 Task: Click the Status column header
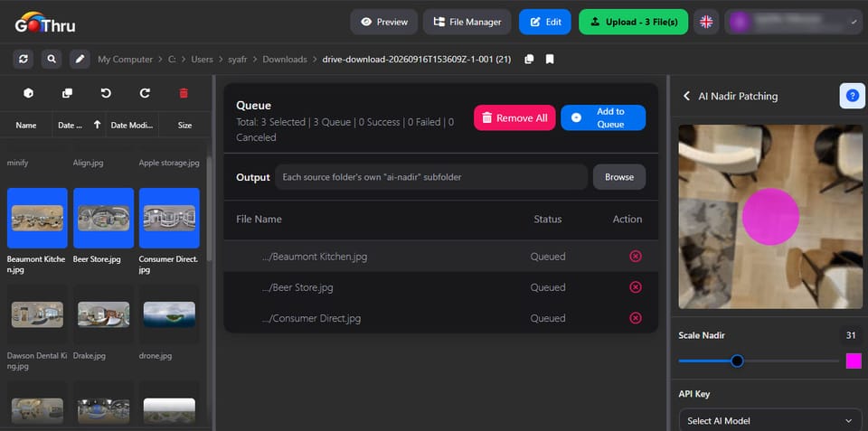pos(548,219)
